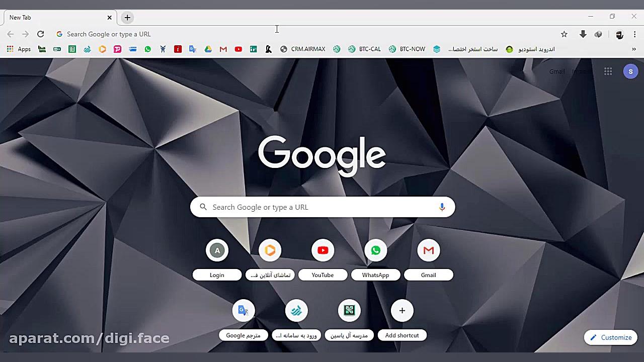Image resolution: width=644 pixels, height=362 pixels.
Task: Open the Google مترجم shortcut tile
Action: (244, 321)
